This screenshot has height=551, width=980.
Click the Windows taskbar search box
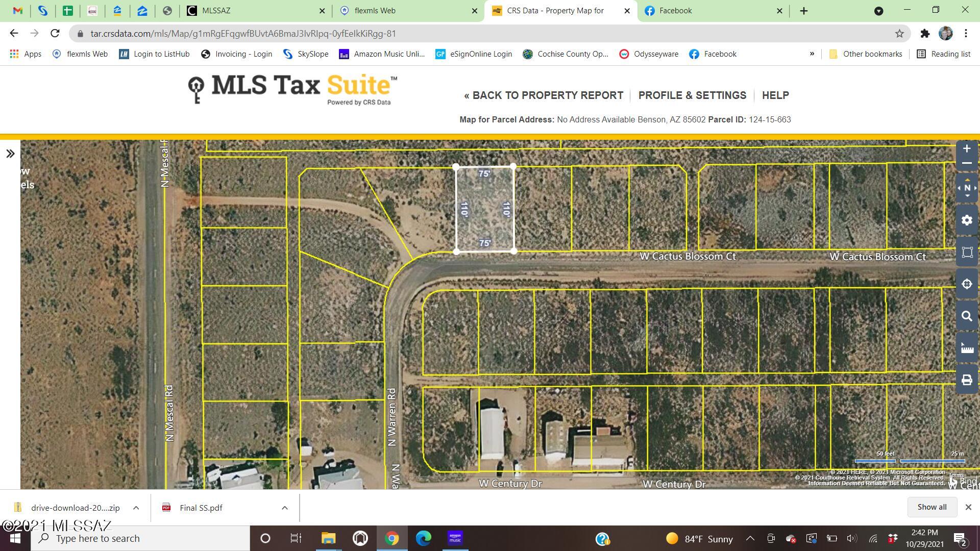pyautogui.click(x=140, y=539)
